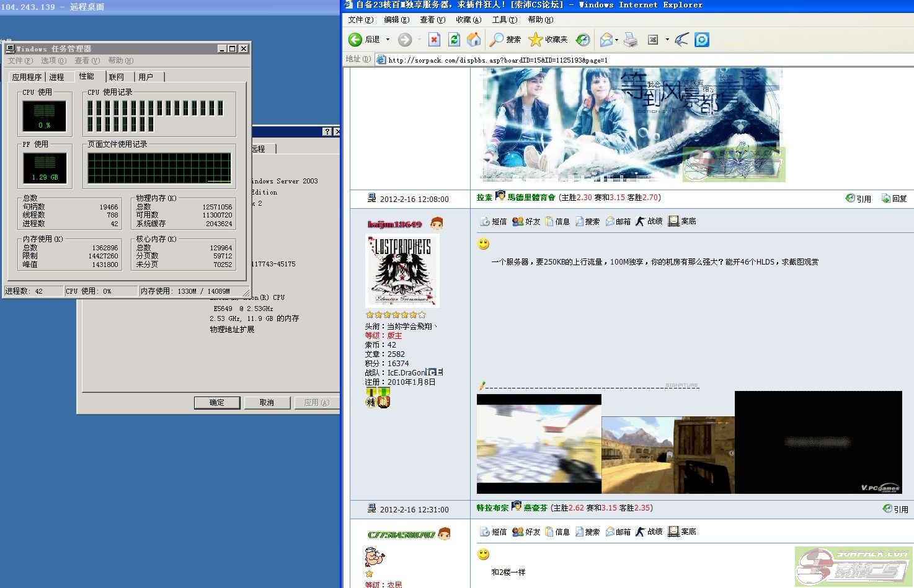This screenshot has height=588, width=914.
Task: Switch to 联网 tab in Task Manager
Action: coord(117,77)
